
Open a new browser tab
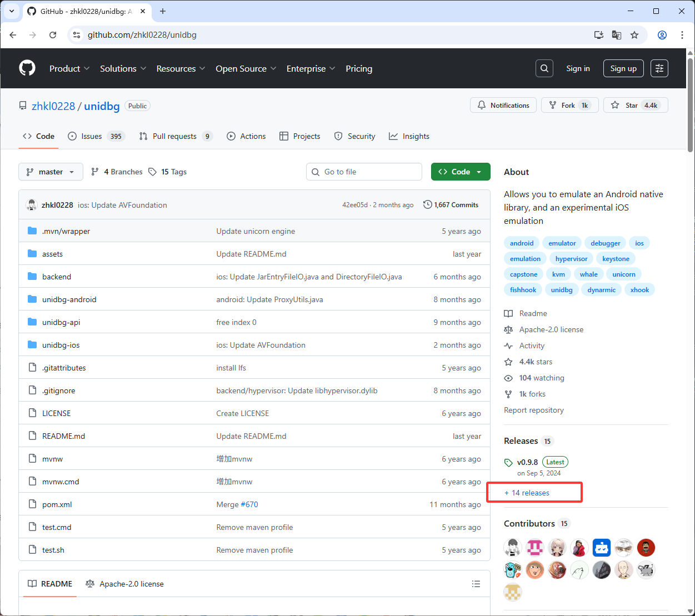point(163,11)
